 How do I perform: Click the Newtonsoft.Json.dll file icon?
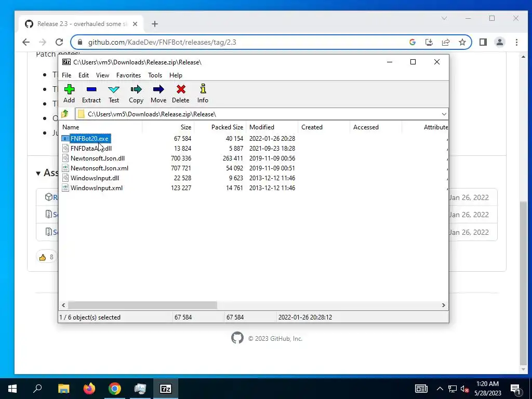[x=65, y=158]
